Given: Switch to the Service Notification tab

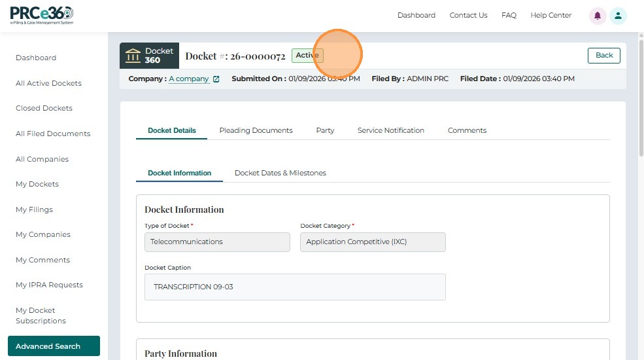Looking at the screenshot, I should 390,130.
